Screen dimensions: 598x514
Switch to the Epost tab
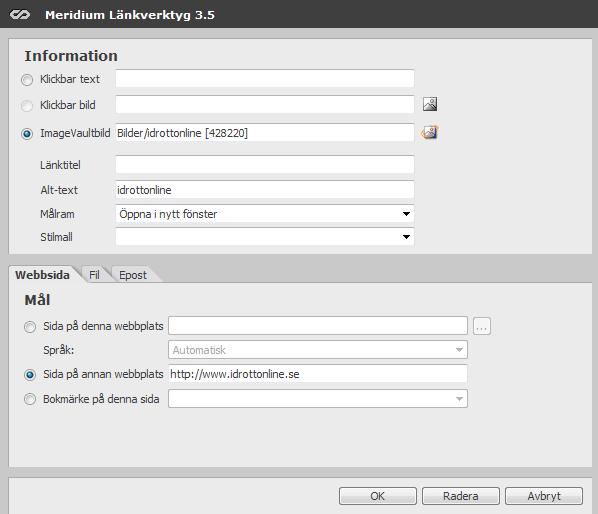(x=133, y=275)
